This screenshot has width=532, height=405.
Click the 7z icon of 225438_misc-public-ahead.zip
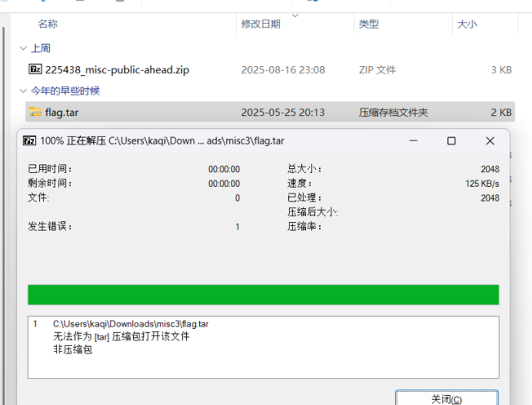point(35,69)
